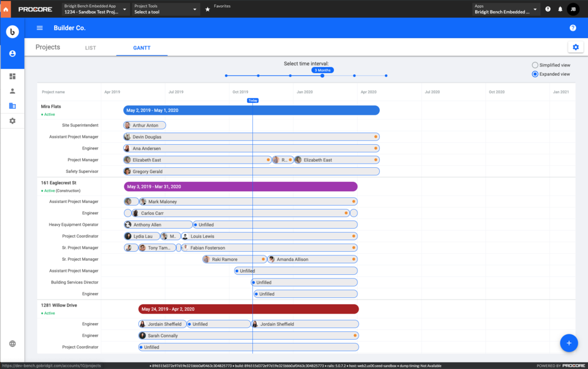This screenshot has width=588, height=369.
Task: Open the help icon in the blue header
Action: point(573,28)
